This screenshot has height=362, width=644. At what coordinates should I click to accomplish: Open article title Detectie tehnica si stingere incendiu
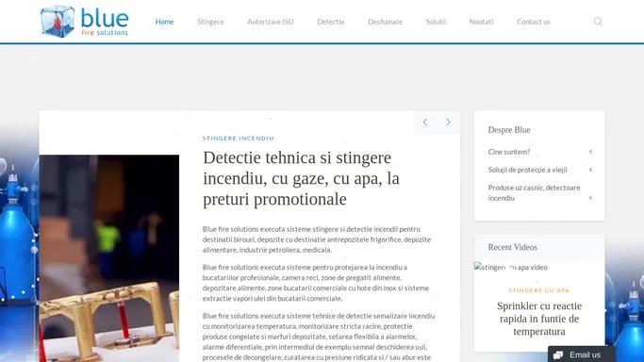click(301, 178)
